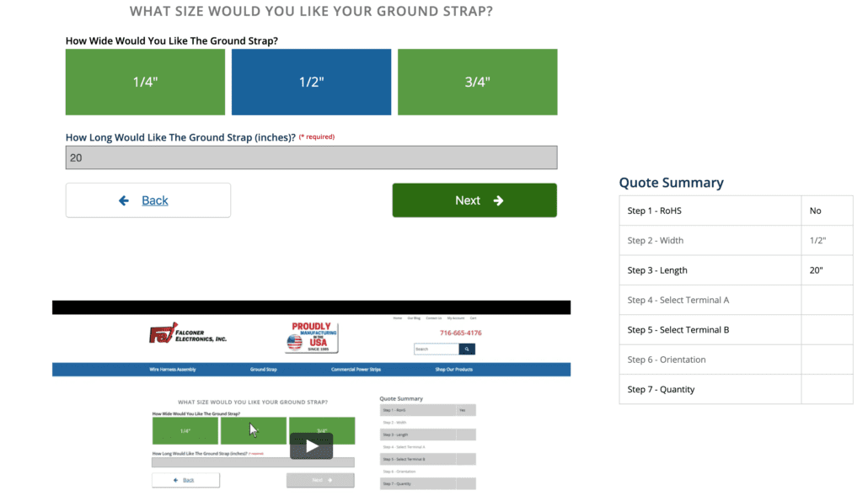
Task: Go back using the Back link
Action: point(154,200)
